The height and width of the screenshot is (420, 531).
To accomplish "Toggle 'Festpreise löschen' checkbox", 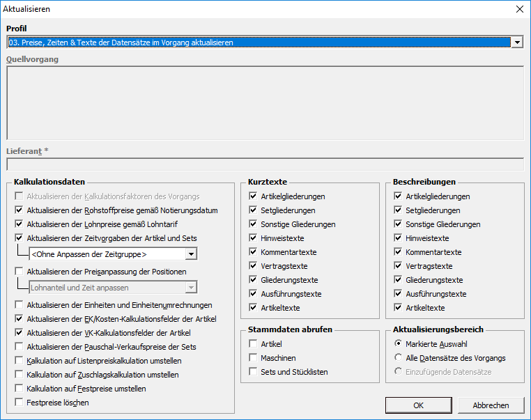I will pyautogui.click(x=20, y=403).
